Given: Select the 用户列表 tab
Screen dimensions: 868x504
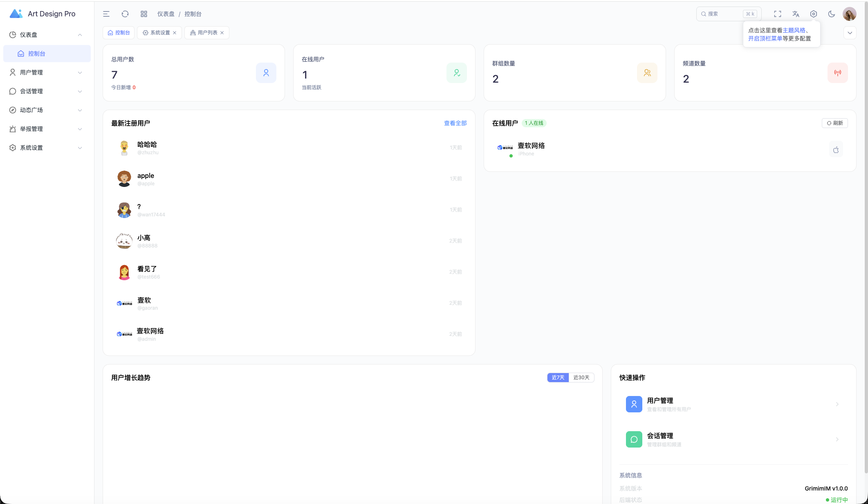Looking at the screenshot, I should pos(206,33).
